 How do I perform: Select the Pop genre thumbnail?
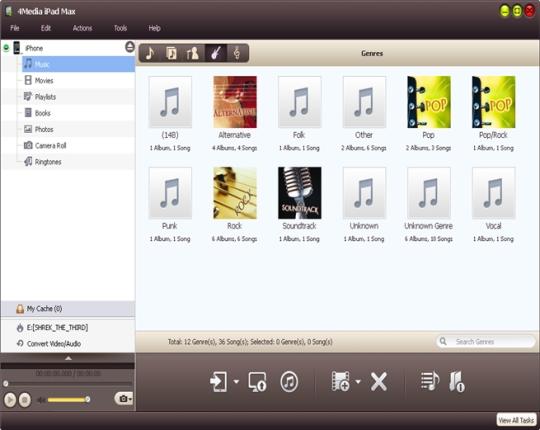coord(429,102)
